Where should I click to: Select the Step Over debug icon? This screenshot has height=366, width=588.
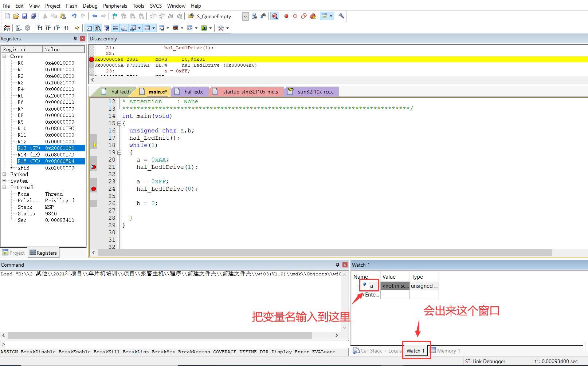point(48,28)
